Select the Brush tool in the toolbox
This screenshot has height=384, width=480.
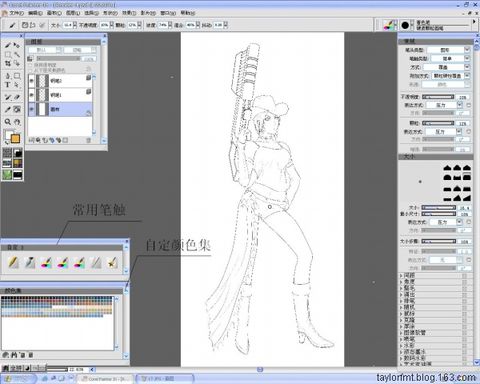point(8,45)
